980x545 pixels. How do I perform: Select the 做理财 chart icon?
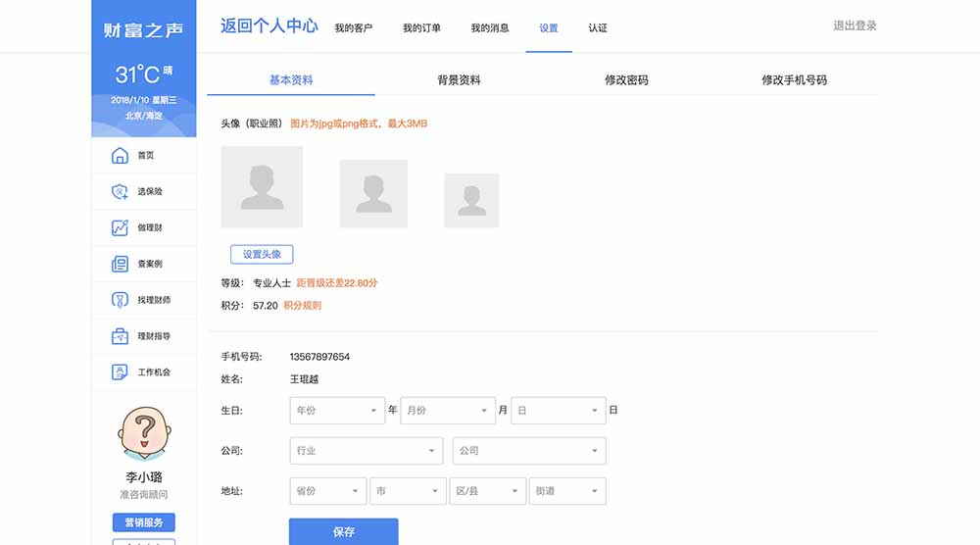pyautogui.click(x=120, y=227)
